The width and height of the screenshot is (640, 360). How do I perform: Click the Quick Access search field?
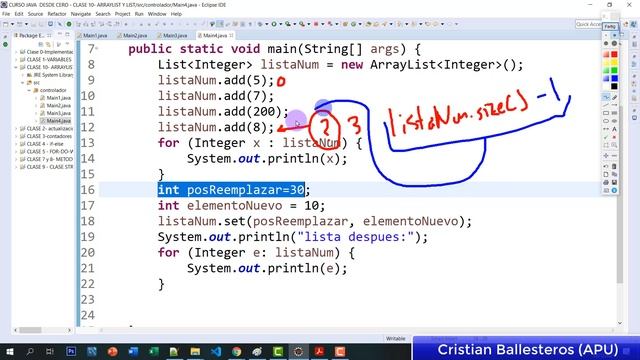click(x=588, y=24)
